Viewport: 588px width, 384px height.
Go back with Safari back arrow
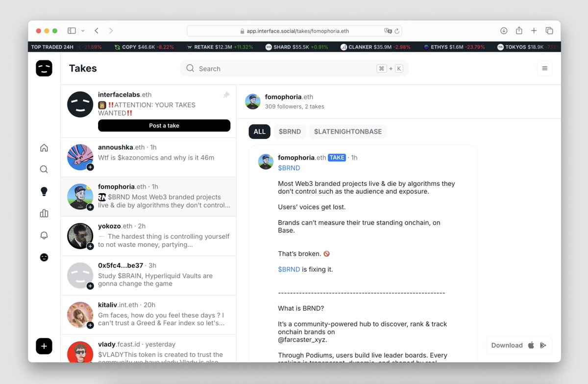point(97,30)
